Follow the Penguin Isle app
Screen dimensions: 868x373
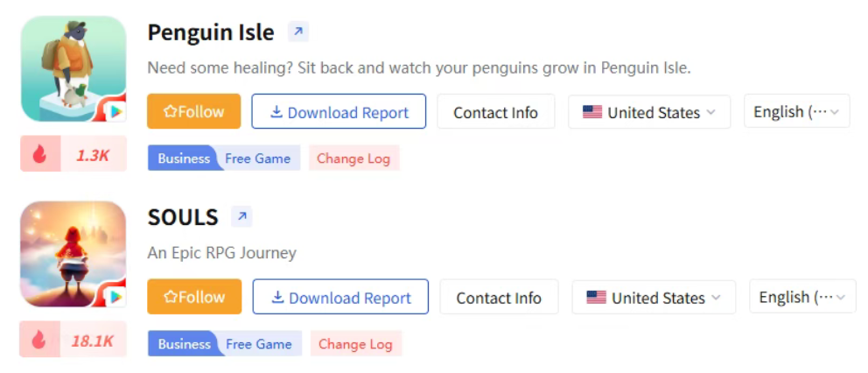click(x=193, y=111)
